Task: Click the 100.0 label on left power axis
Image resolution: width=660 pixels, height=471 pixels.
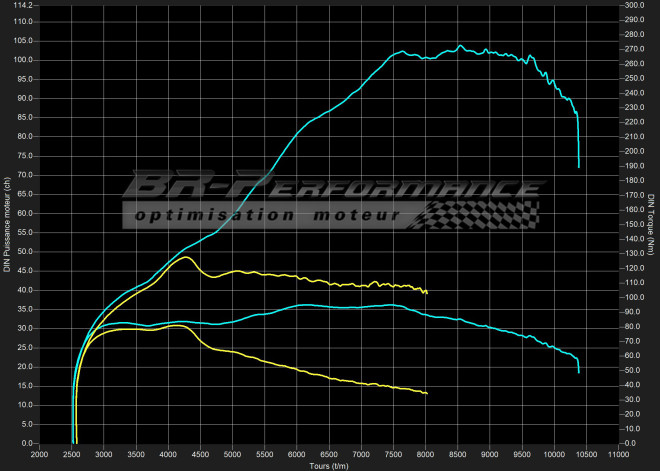Action: pos(23,60)
